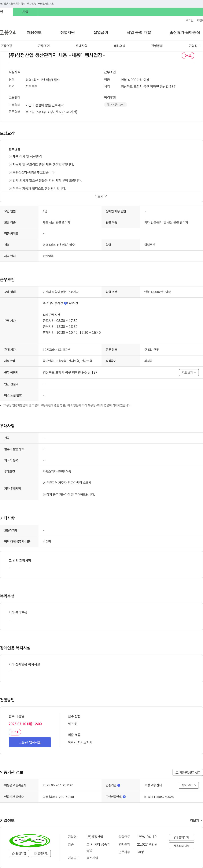Select the 구인인증번호 K141112506260028
The image size is (203, 868).
click(x=159, y=797)
